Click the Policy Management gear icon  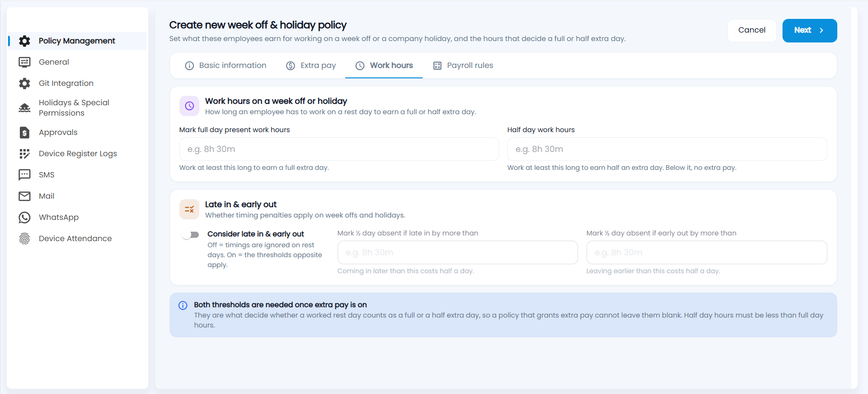pos(25,41)
